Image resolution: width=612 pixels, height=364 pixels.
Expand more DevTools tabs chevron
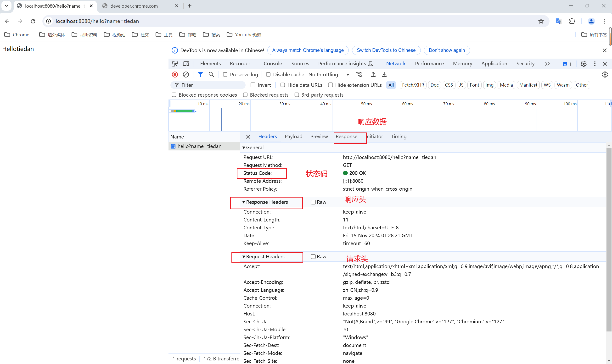pyautogui.click(x=547, y=64)
